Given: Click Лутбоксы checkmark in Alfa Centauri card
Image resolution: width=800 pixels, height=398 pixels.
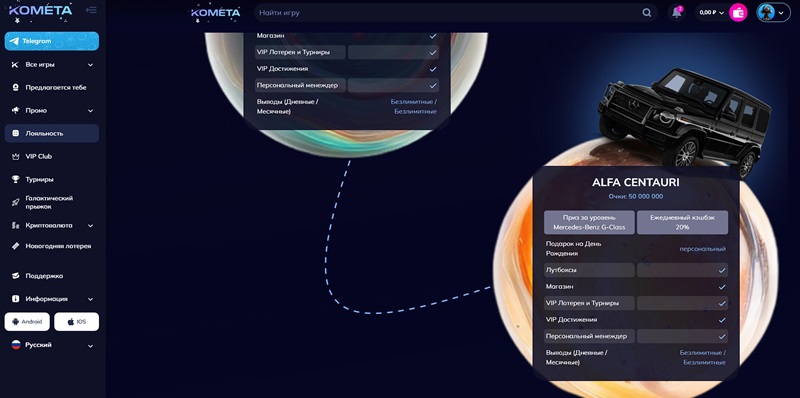Looking at the screenshot, I should point(722,270).
